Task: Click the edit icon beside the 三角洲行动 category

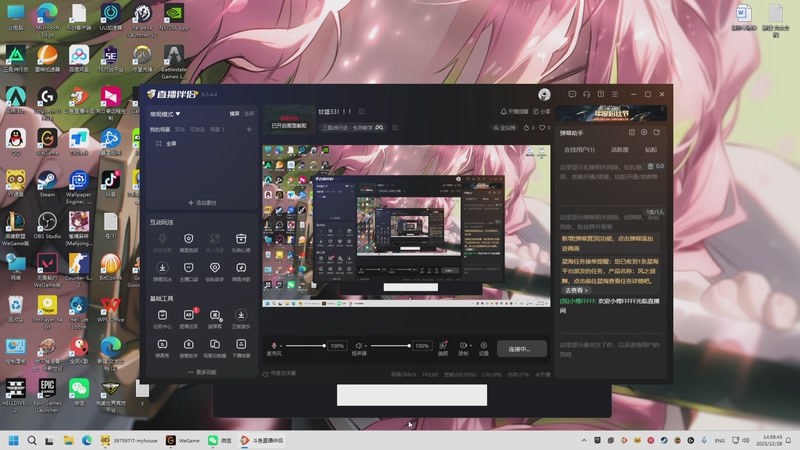Action: click(x=395, y=128)
